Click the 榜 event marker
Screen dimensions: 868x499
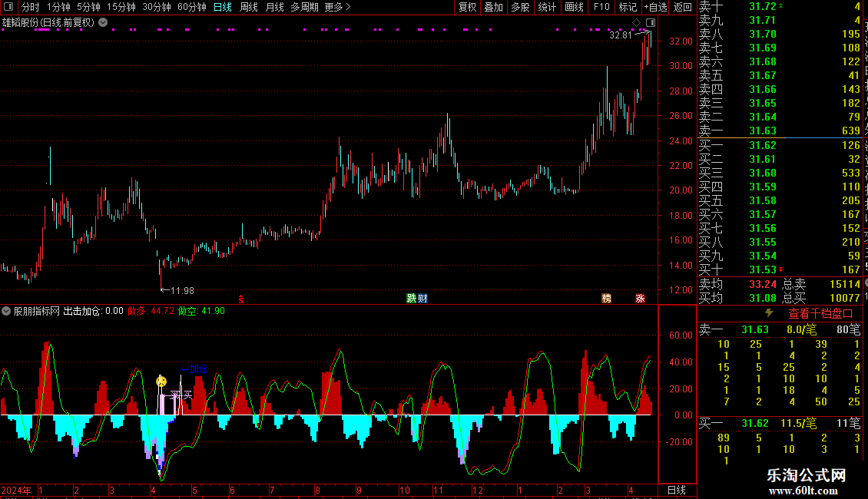click(x=606, y=299)
